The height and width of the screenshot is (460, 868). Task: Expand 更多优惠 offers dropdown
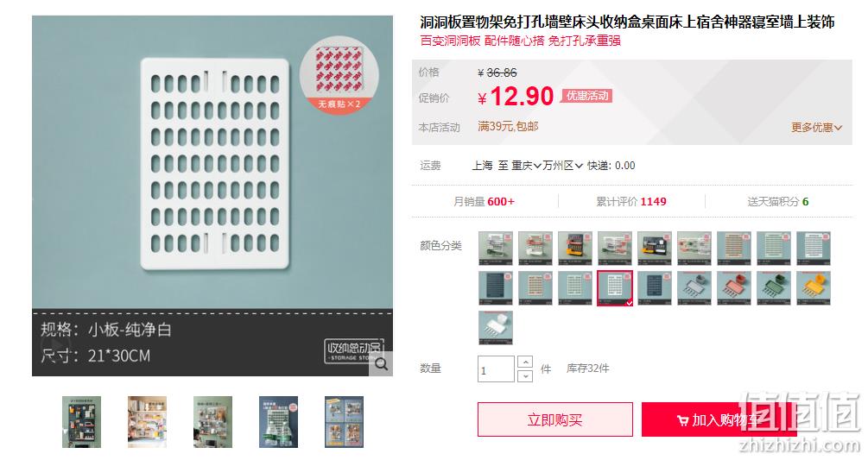click(816, 127)
